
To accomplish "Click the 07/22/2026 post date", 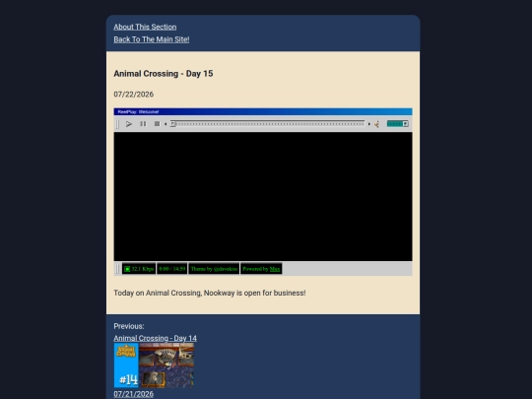I will coord(133,95).
